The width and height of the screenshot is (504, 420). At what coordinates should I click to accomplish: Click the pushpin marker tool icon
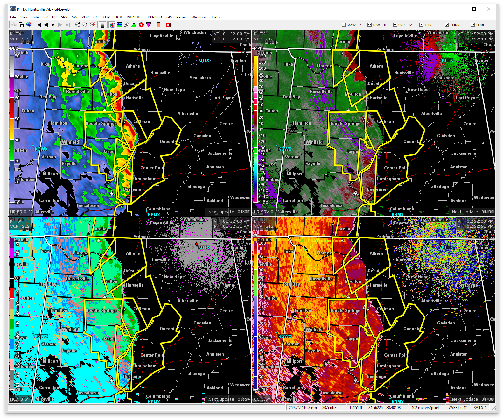[127, 25]
